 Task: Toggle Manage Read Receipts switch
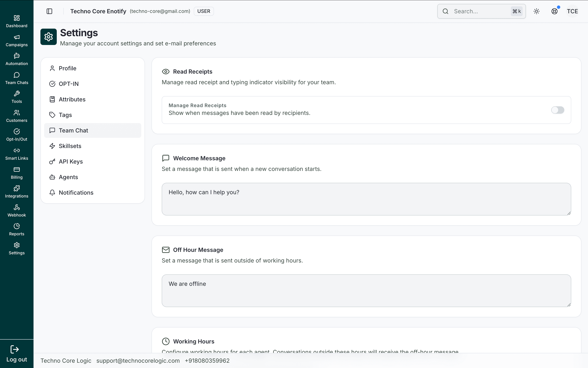tap(558, 110)
